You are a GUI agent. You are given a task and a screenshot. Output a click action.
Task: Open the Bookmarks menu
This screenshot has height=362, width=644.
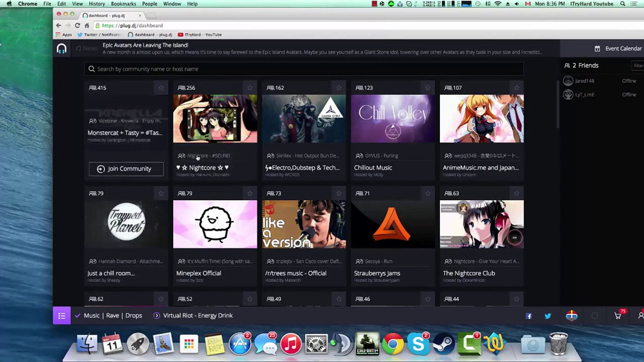pyautogui.click(x=123, y=4)
